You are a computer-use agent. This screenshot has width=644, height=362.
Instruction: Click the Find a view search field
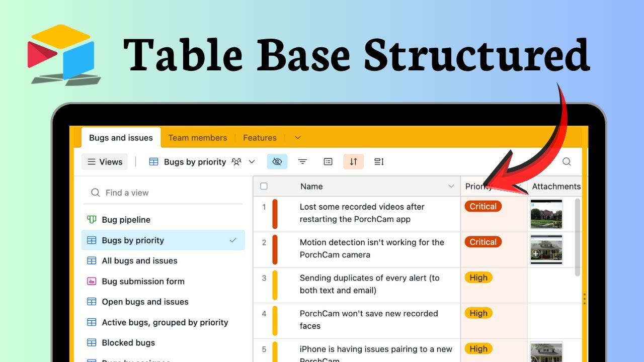click(162, 193)
